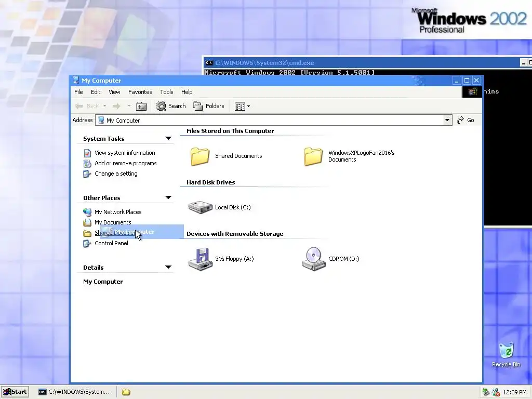Click the tray icon beside the clock
Viewport: 532px width, 399px height.
(x=496, y=392)
